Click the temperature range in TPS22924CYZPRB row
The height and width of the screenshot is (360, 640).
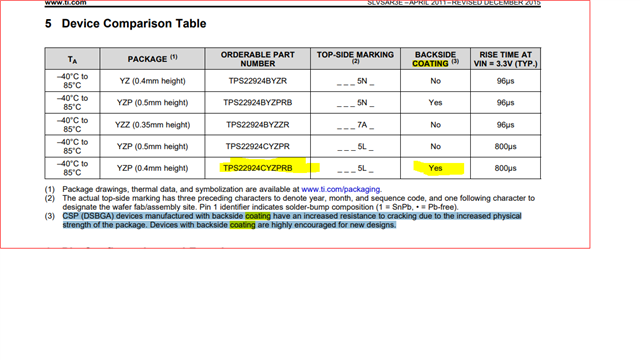(72, 168)
